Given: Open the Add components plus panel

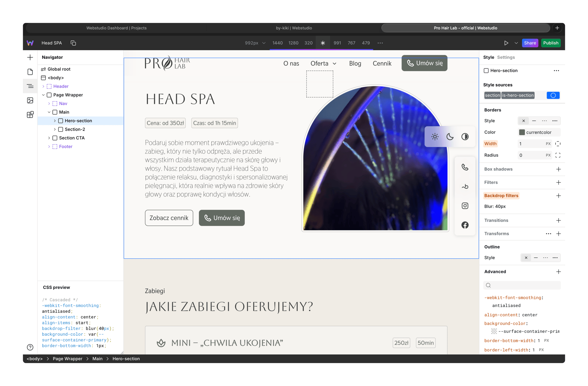Looking at the screenshot, I should [x=30, y=57].
